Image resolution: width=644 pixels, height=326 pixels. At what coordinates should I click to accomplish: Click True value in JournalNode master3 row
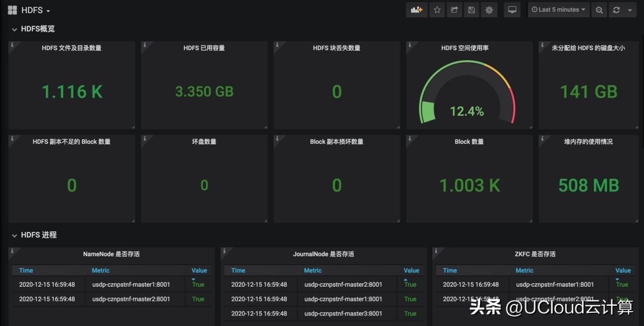[410, 313]
